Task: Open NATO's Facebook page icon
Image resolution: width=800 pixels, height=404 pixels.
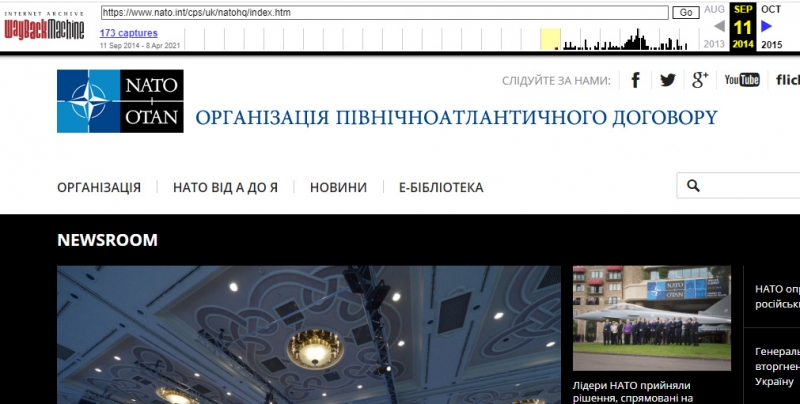Action: (x=634, y=80)
